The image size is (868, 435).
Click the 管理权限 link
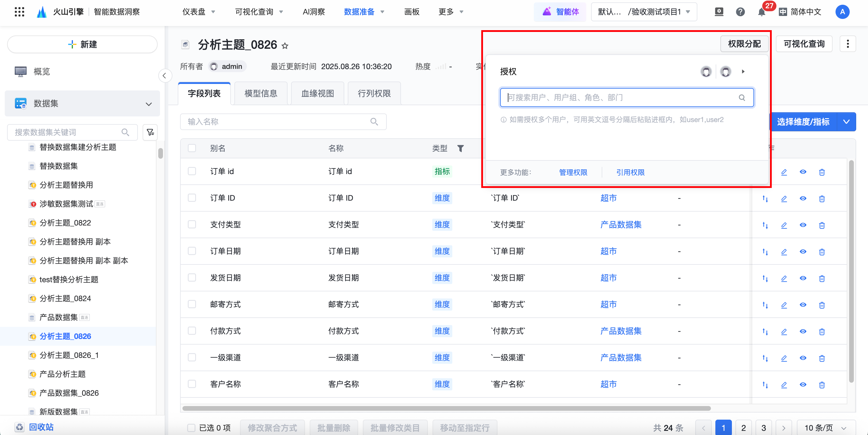573,173
